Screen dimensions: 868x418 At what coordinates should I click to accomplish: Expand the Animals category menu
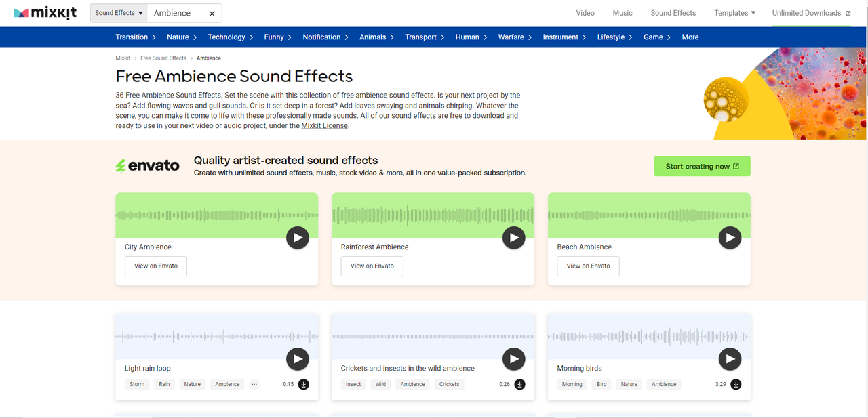point(376,37)
